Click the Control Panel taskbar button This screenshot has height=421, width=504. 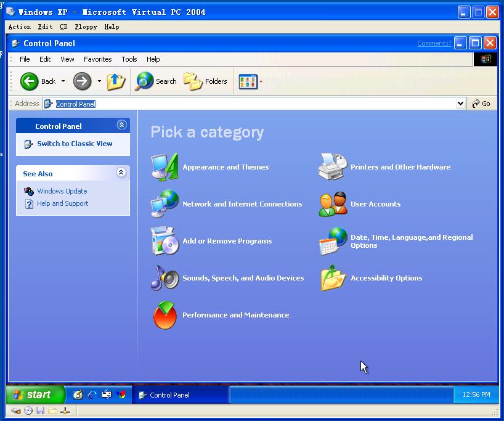[x=181, y=394]
